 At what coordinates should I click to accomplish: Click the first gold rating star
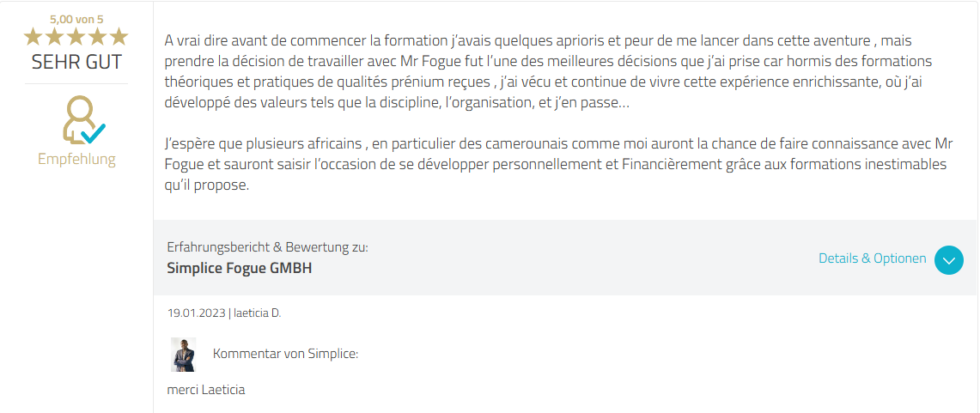[33, 36]
